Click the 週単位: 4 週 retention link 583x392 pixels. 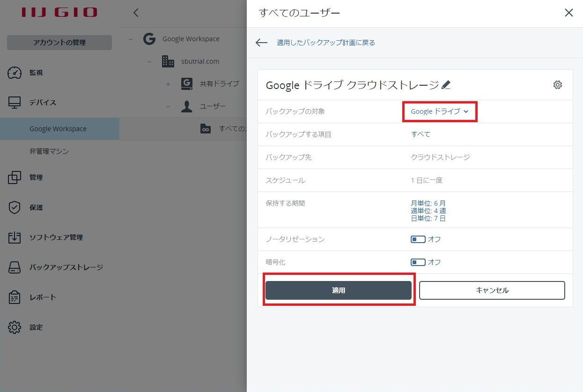(x=428, y=211)
